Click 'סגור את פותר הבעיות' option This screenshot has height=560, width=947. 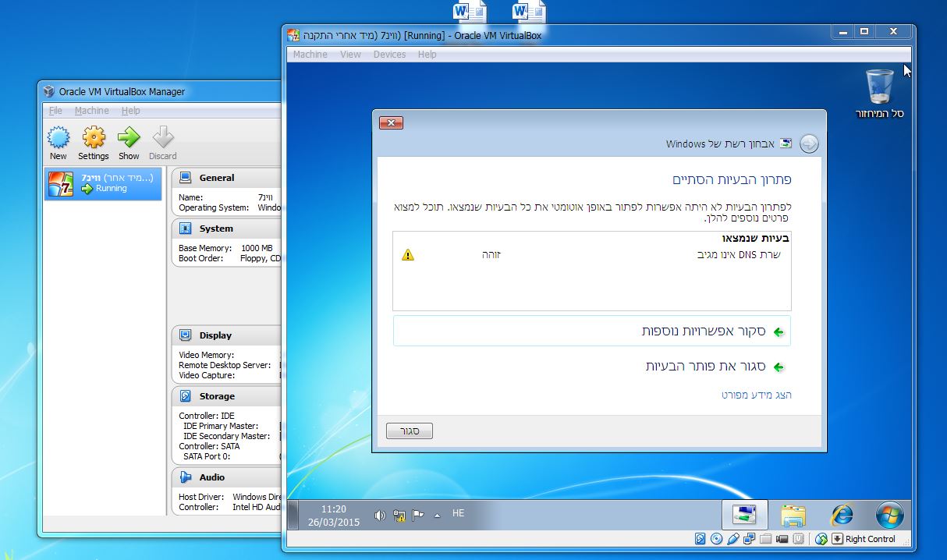tap(705, 367)
